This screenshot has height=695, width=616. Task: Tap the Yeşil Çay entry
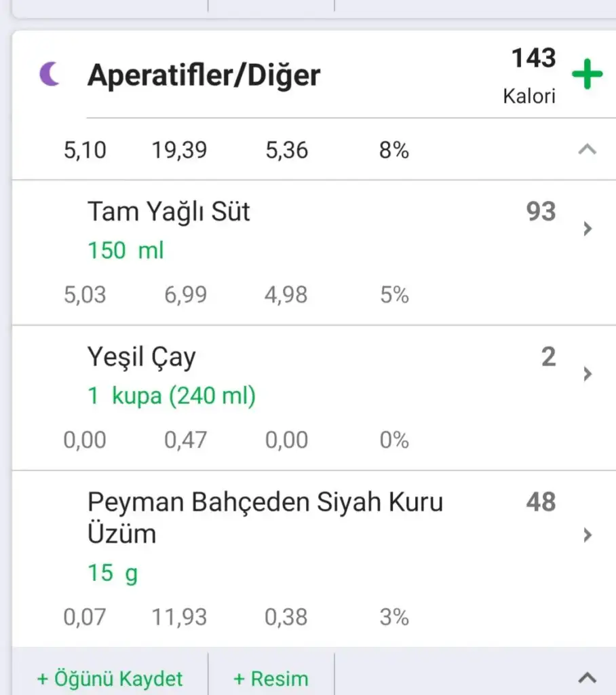coord(141,357)
